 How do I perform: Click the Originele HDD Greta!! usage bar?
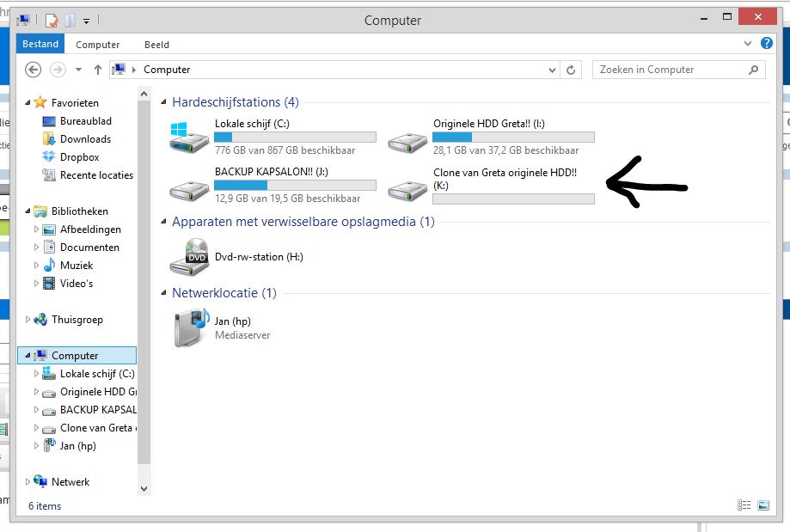click(513, 137)
